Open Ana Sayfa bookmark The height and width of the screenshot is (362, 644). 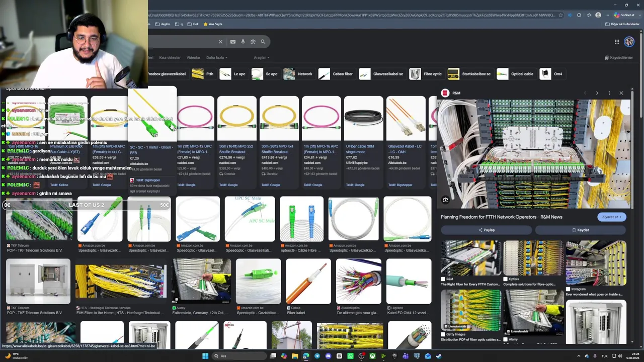tap(213, 24)
